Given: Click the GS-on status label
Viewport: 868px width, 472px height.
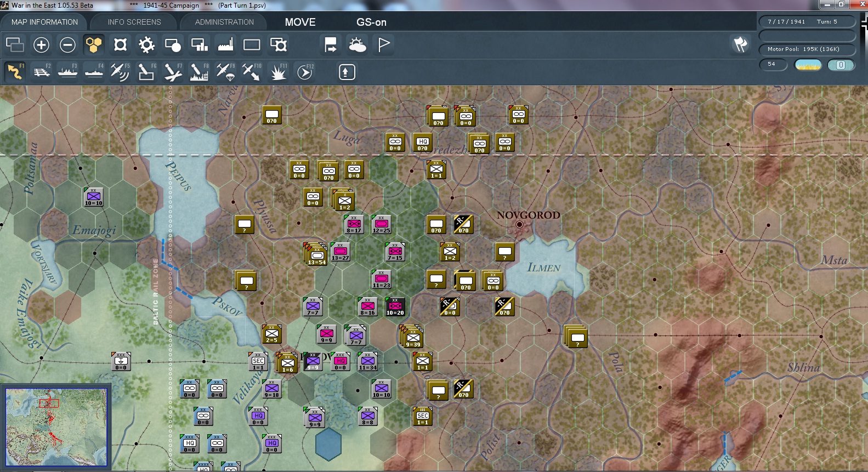Looking at the screenshot, I should click(x=371, y=22).
